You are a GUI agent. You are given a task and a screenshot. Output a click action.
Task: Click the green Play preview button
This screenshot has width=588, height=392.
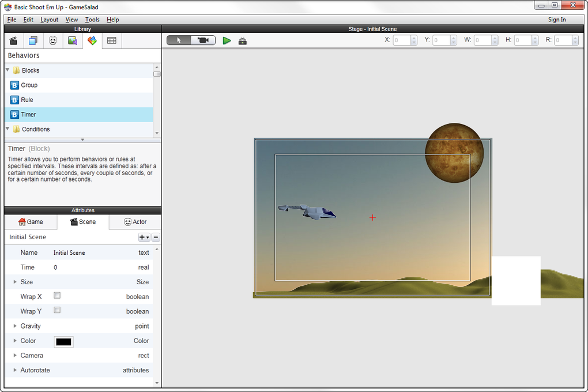(x=227, y=40)
